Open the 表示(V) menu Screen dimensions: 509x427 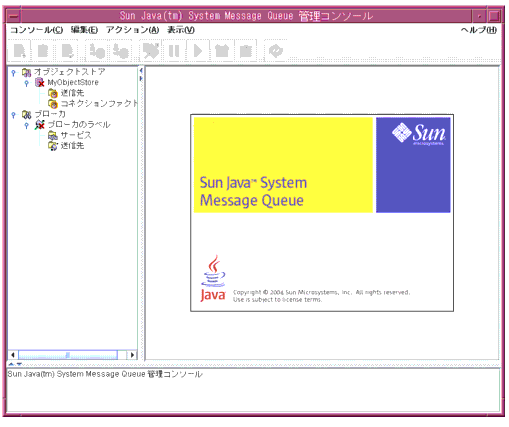coord(181,30)
